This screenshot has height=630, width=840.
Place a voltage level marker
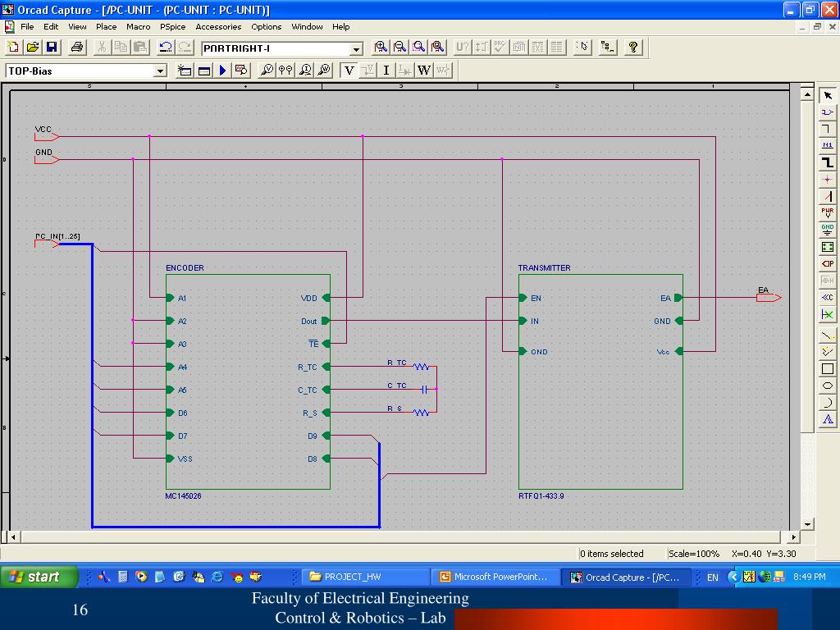click(x=267, y=71)
